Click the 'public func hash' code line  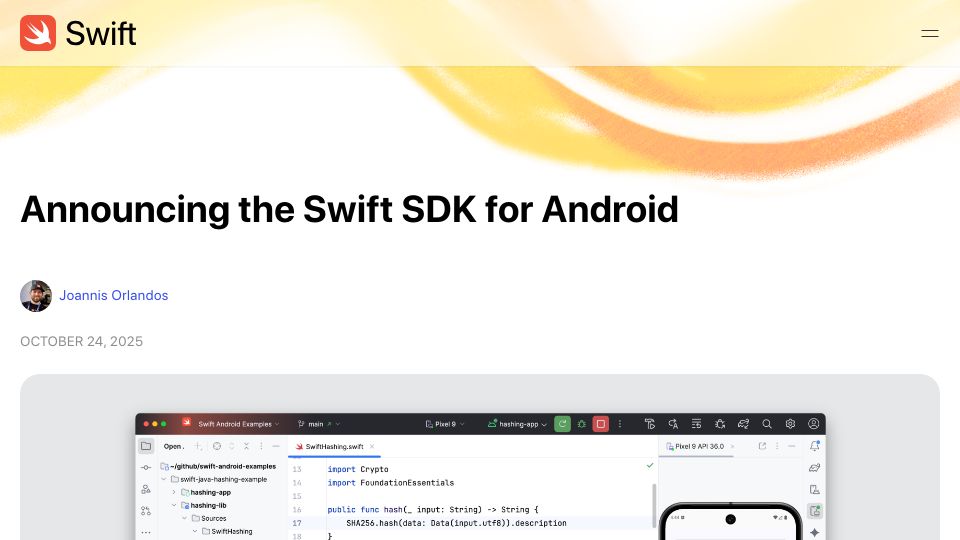point(433,509)
